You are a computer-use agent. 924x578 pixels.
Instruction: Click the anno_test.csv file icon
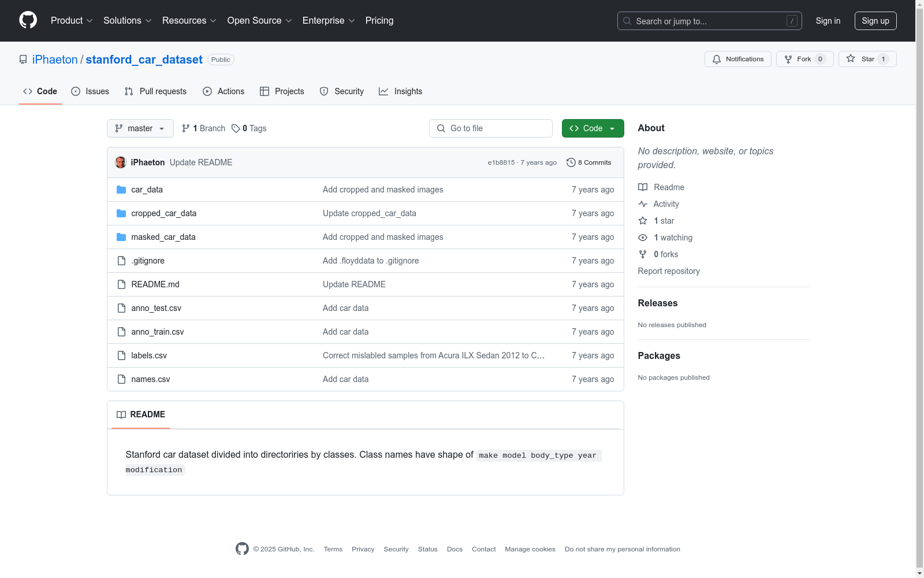click(x=121, y=308)
